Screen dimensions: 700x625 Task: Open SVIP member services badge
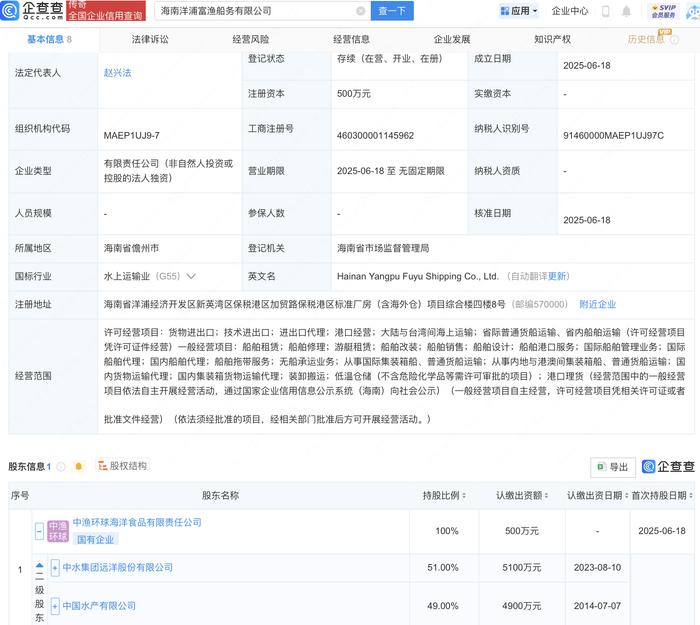coord(663,11)
